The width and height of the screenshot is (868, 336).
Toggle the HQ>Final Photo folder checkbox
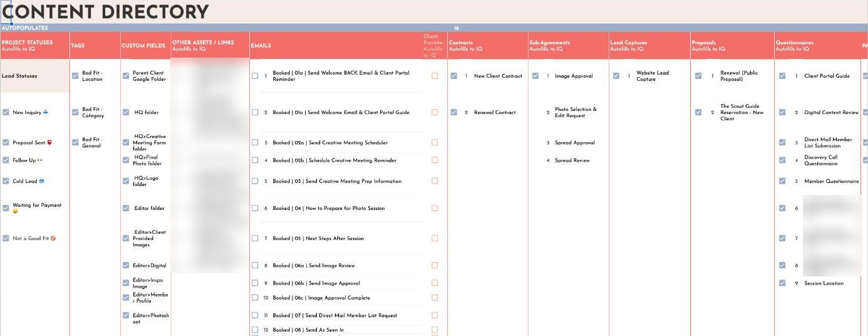126,160
